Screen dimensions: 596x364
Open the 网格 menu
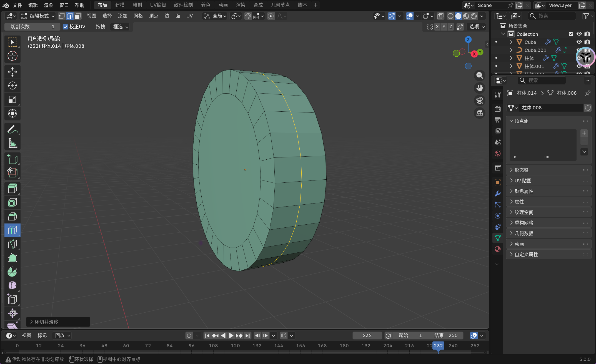[138, 16]
